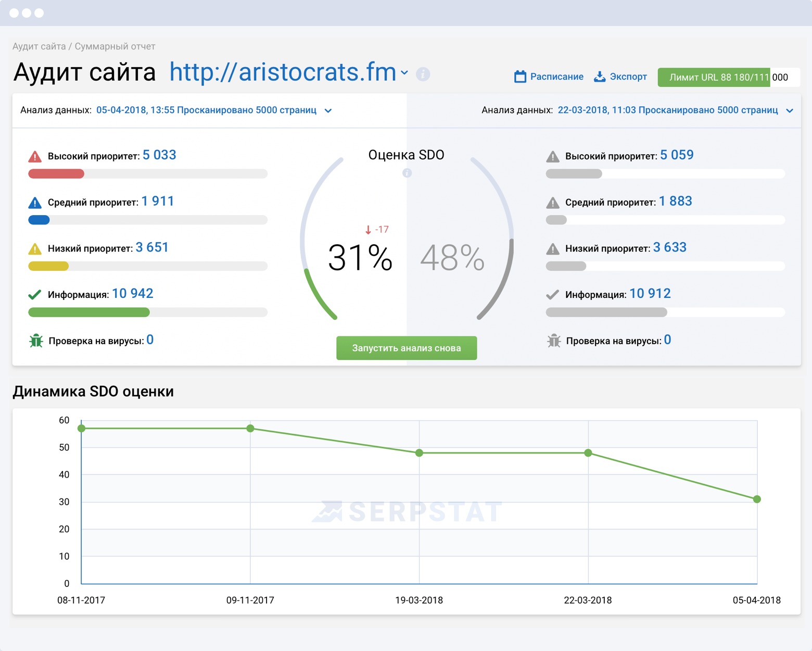
Task: Click the low priority count 3 651
Action: click(x=152, y=247)
